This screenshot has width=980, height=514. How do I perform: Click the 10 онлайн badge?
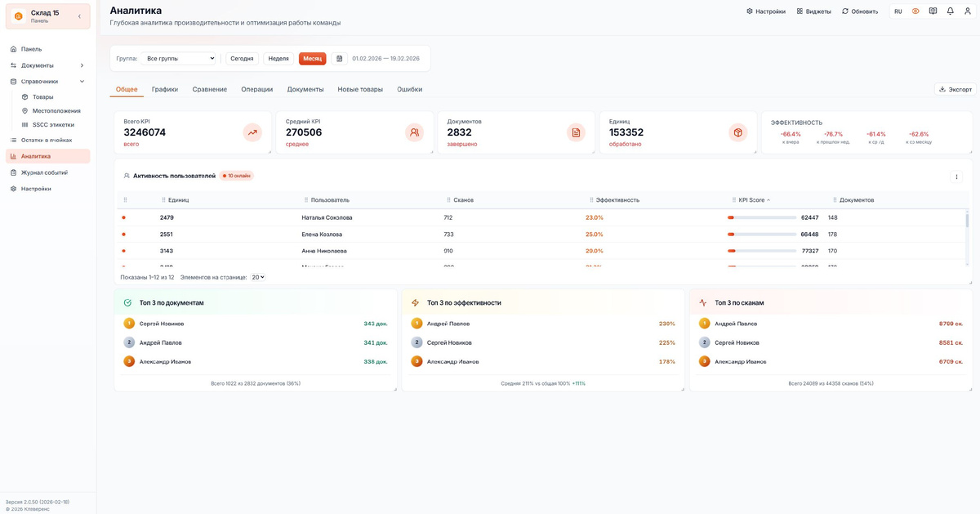click(x=236, y=176)
